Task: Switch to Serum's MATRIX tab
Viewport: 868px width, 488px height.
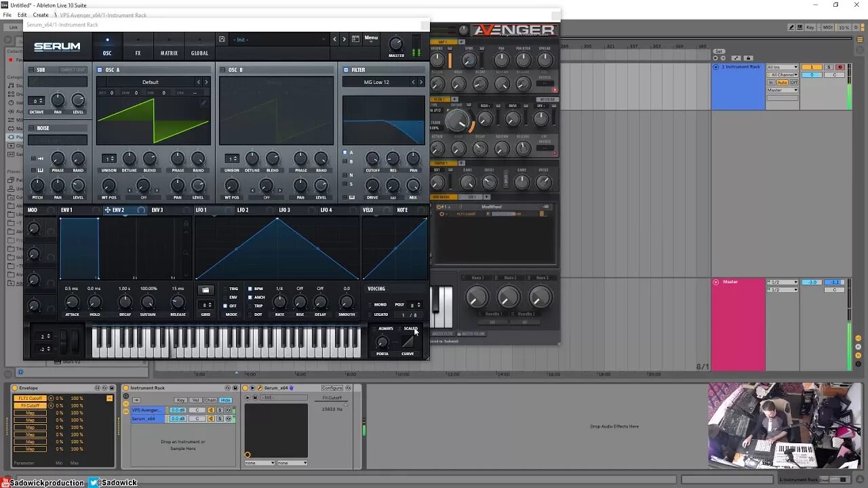Action: (169, 52)
